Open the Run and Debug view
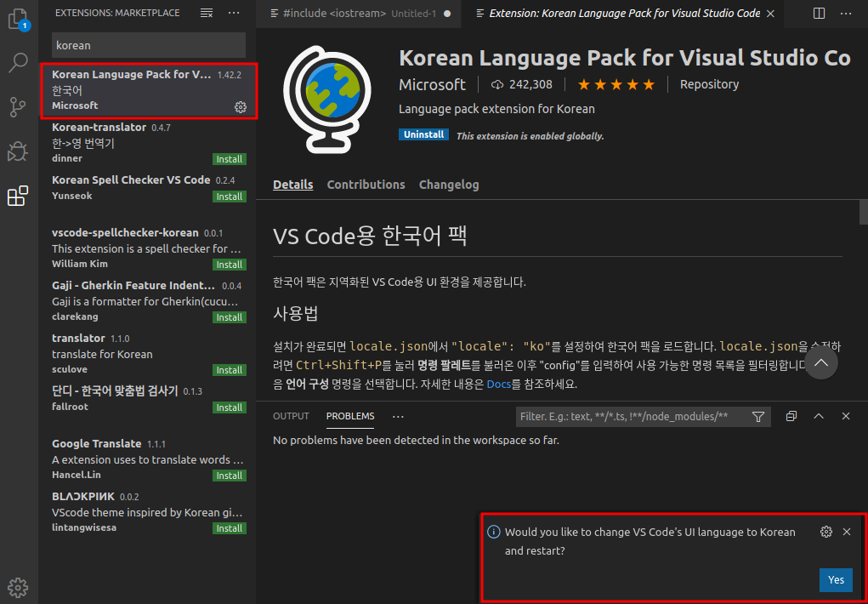Screen dimensions: 868x604 18,151
